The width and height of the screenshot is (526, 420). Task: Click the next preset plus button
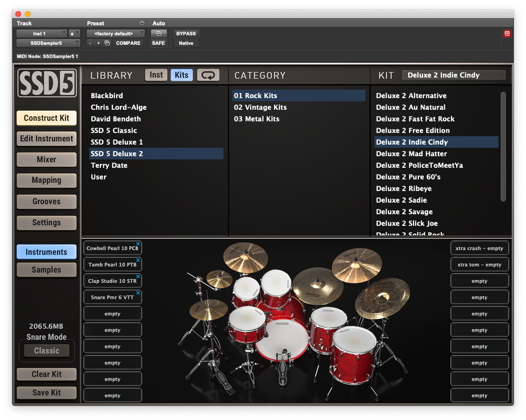click(x=98, y=43)
